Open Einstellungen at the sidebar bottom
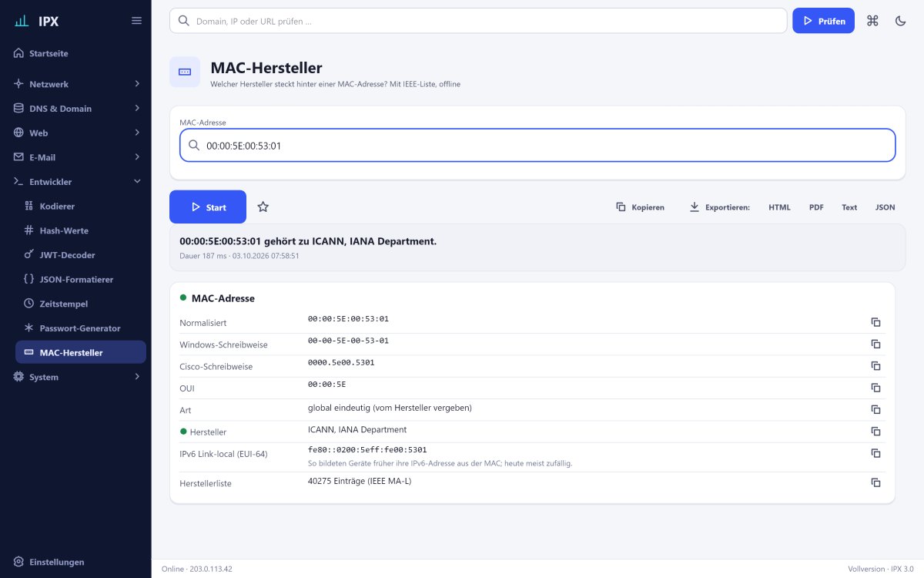Screen dimensions: 924x578 point(75,562)
